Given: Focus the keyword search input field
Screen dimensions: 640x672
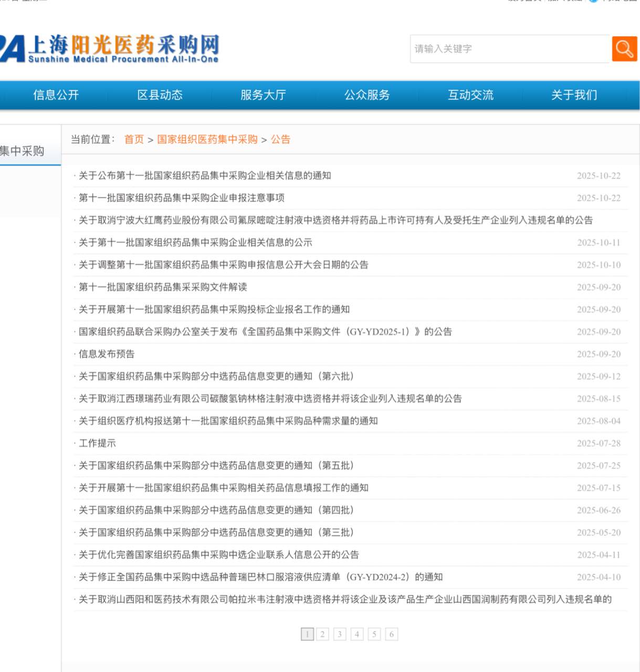Looking at the screenshot, I should click(509, 49).
